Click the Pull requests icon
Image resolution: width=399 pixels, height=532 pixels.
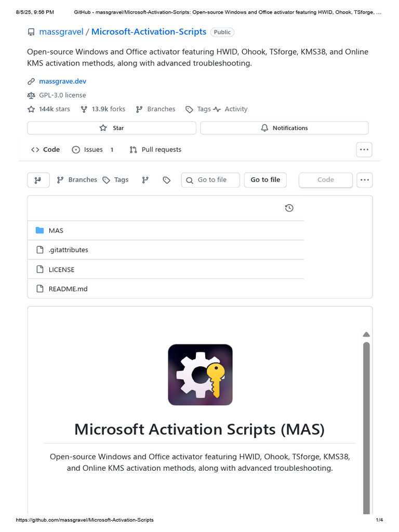[134, 150]
